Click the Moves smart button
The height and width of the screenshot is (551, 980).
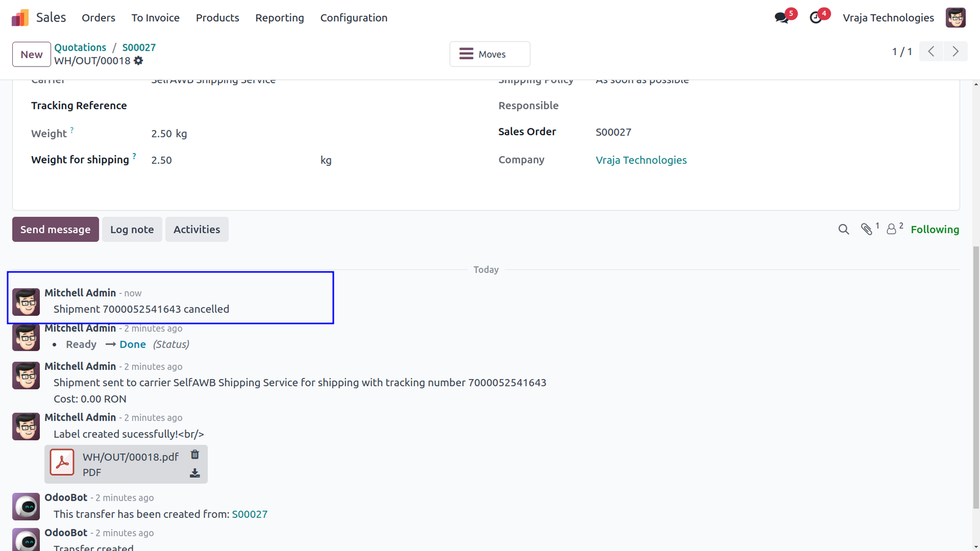click(x=490, y=54)
